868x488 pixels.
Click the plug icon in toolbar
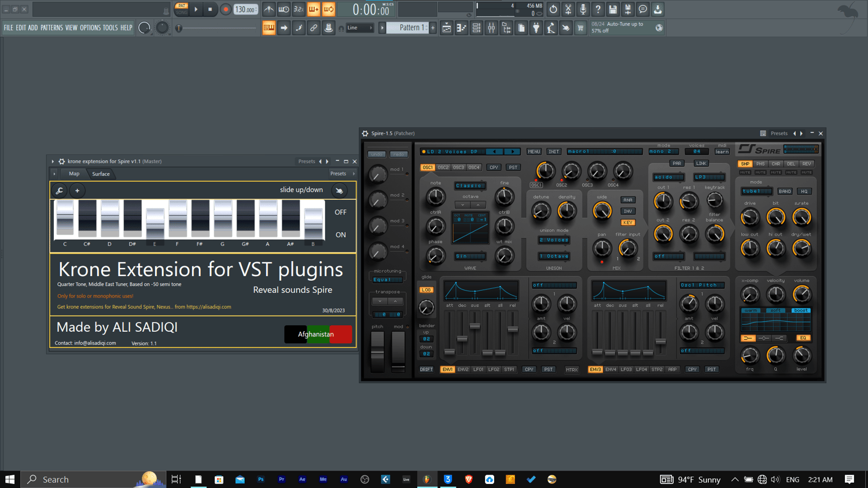pyautogui.click(x=536, y=28)
